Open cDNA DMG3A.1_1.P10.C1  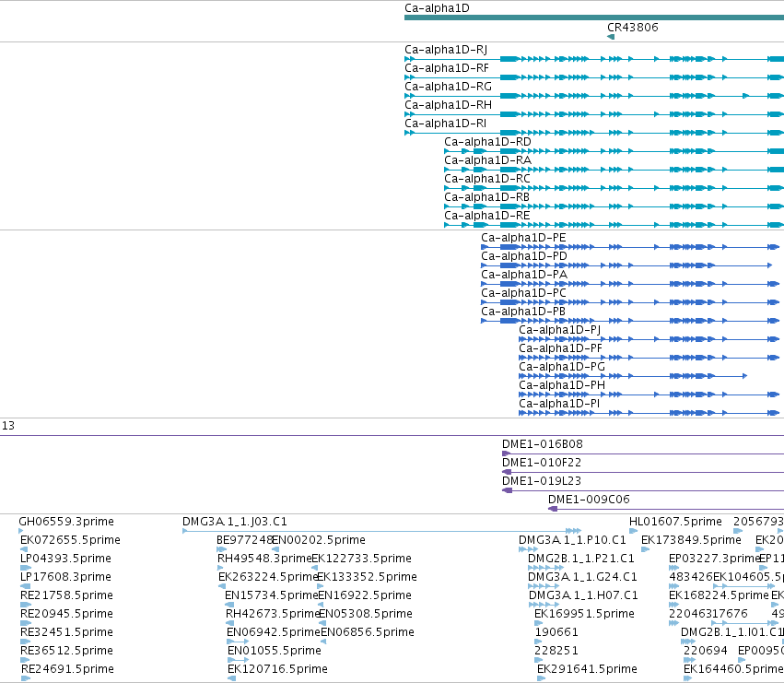tap(572, 540)
